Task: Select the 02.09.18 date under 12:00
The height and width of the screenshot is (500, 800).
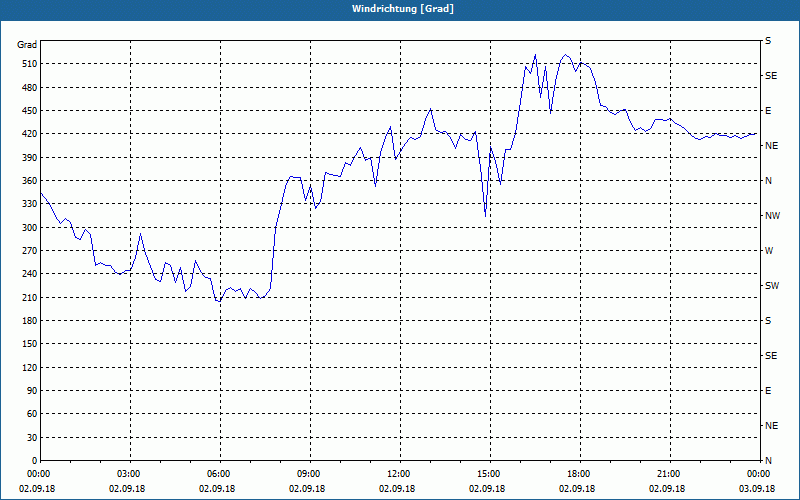Action: tap(397, 488)
